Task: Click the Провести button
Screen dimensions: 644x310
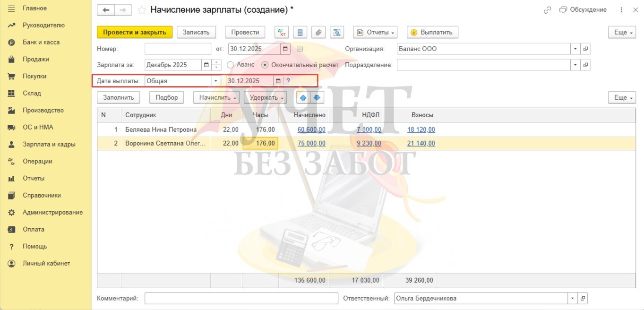Action: (x=245, y=32)
